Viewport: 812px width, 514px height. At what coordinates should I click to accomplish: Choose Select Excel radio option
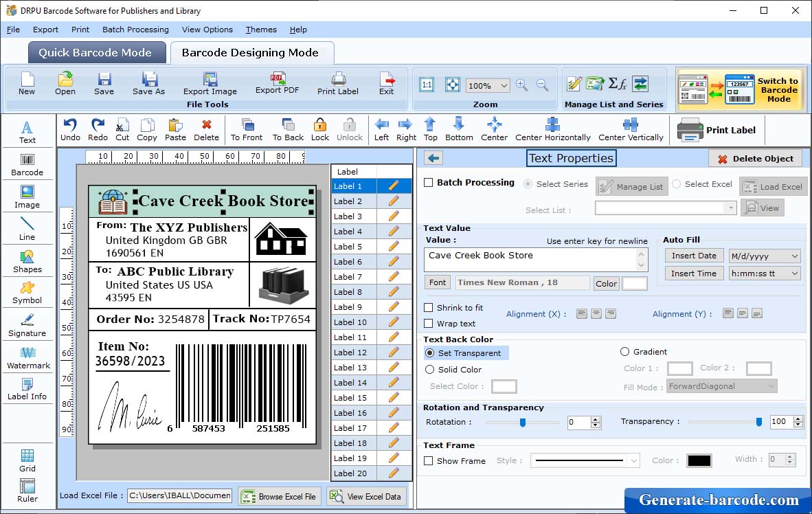pos(676,184)
